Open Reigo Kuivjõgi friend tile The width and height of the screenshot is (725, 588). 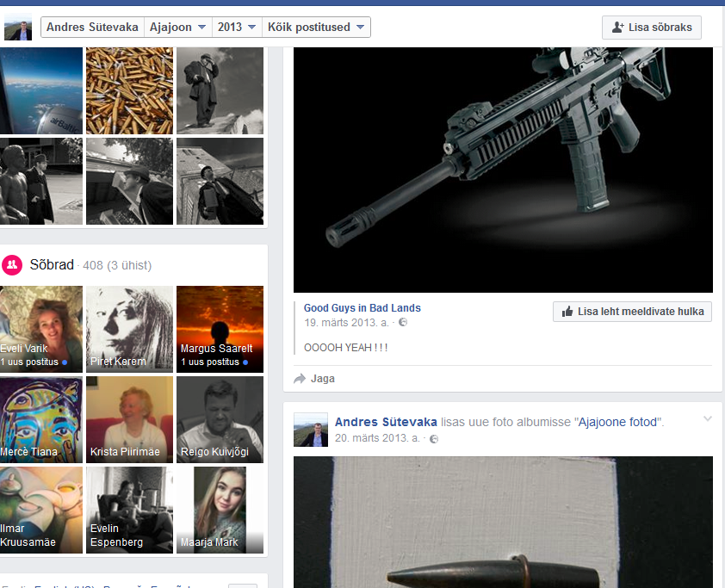click(220, 420)
